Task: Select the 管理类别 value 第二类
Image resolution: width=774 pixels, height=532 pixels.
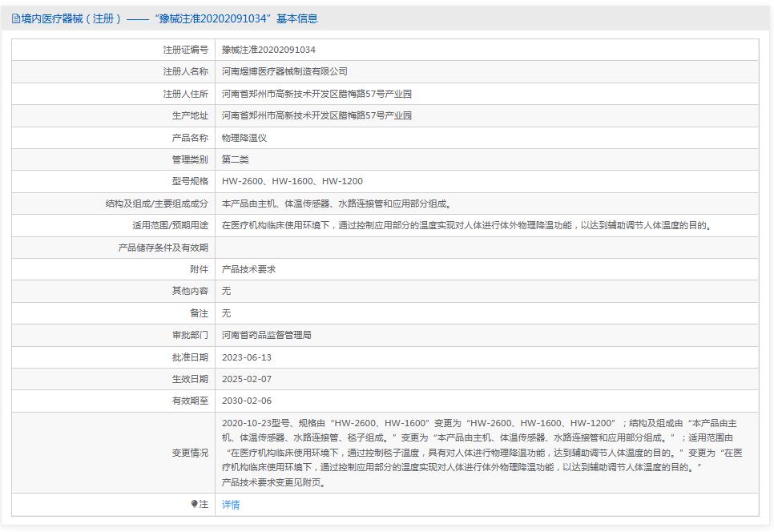Action: [x=236, y=159]
